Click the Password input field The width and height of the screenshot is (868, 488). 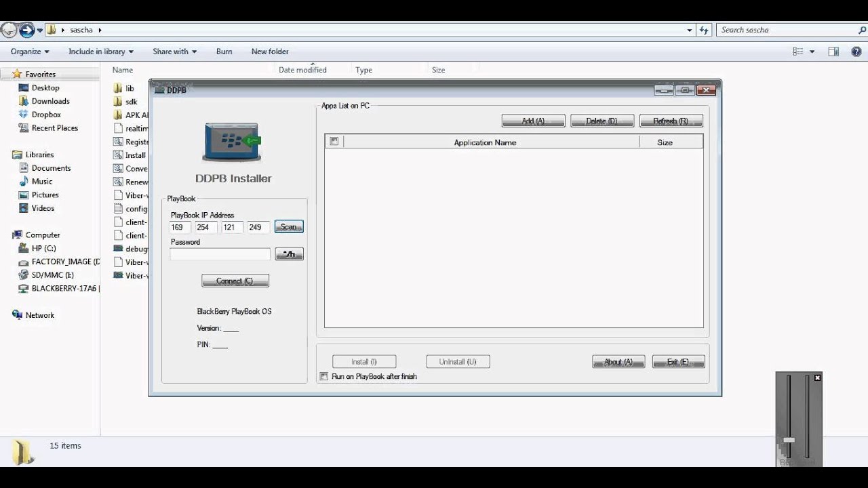[220, 254]
